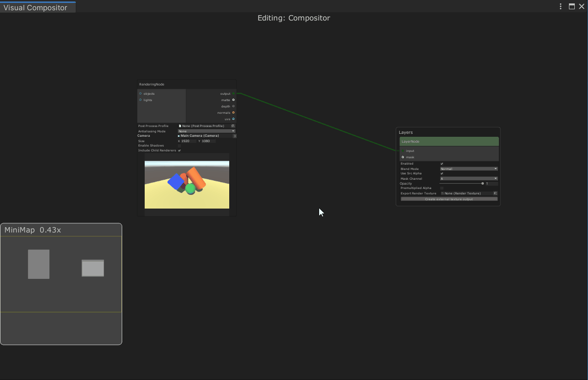
Task: Click the normals output port
Action: (233, 112)
